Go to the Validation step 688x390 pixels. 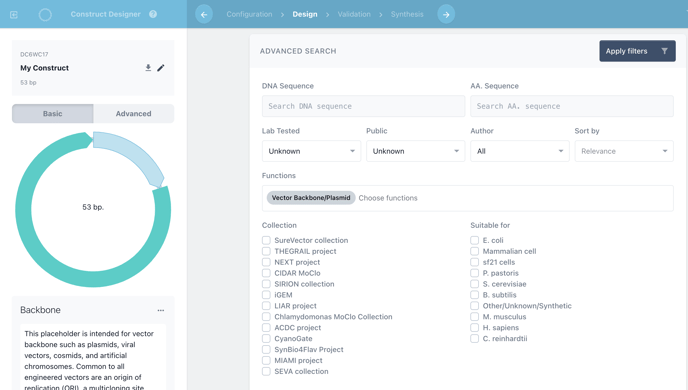[354, 14]
